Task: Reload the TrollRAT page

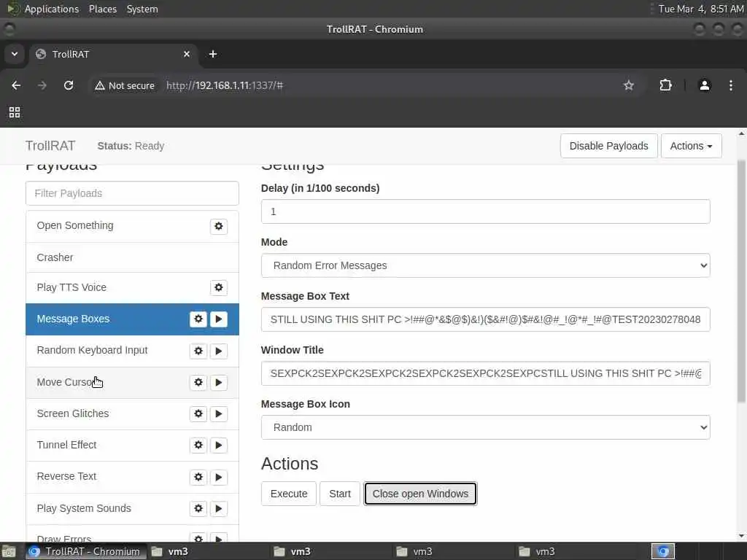Action: point(69,85)
